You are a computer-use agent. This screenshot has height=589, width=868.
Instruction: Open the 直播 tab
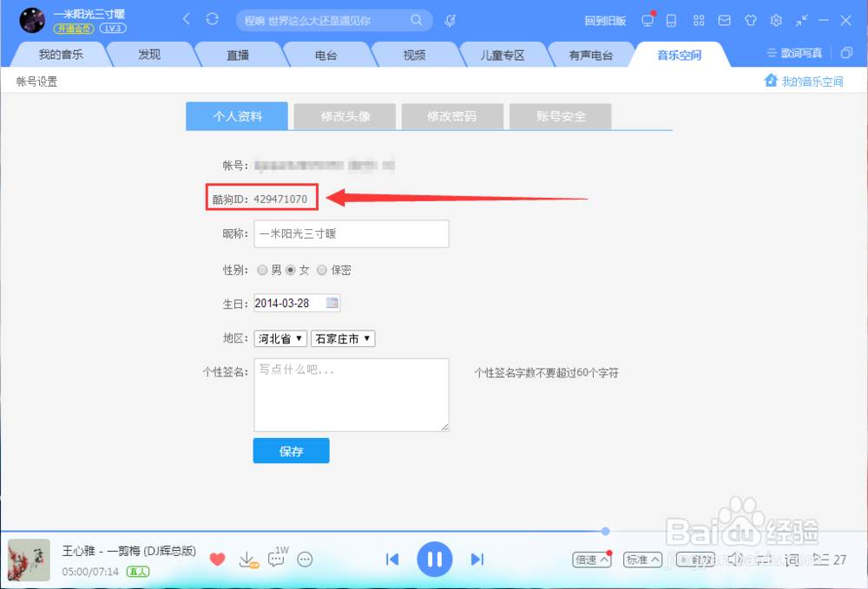[x=238, y=54]
